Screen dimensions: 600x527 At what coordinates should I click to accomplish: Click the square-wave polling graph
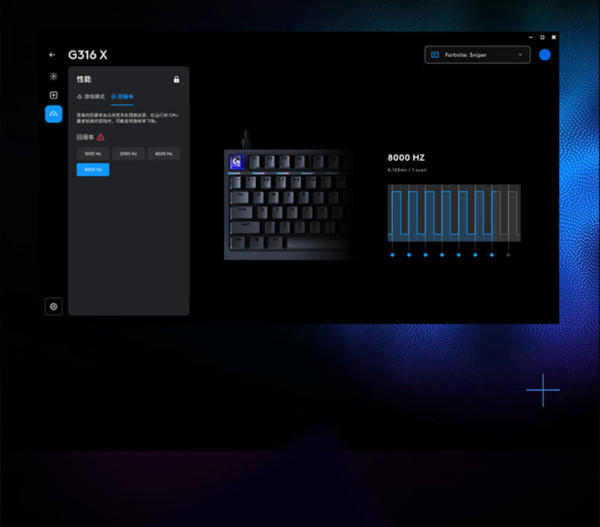(x=454, y=213)
